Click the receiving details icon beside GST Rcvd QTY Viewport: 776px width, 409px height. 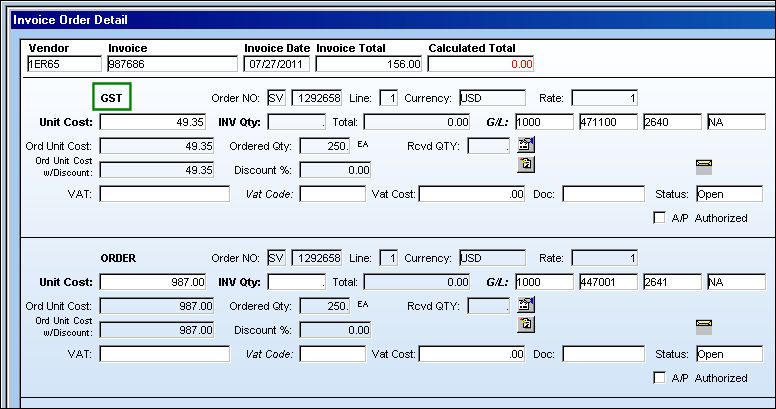tap(526, 145)
